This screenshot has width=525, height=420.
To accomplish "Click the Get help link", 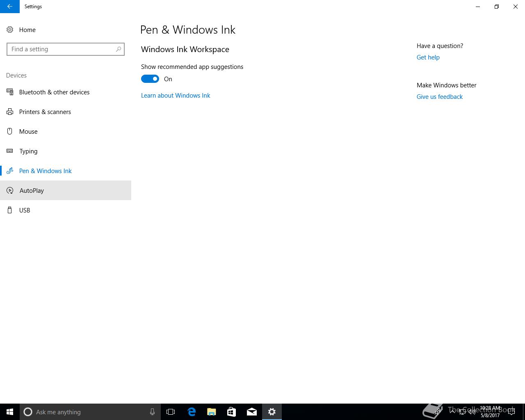I will pos(428,57).
